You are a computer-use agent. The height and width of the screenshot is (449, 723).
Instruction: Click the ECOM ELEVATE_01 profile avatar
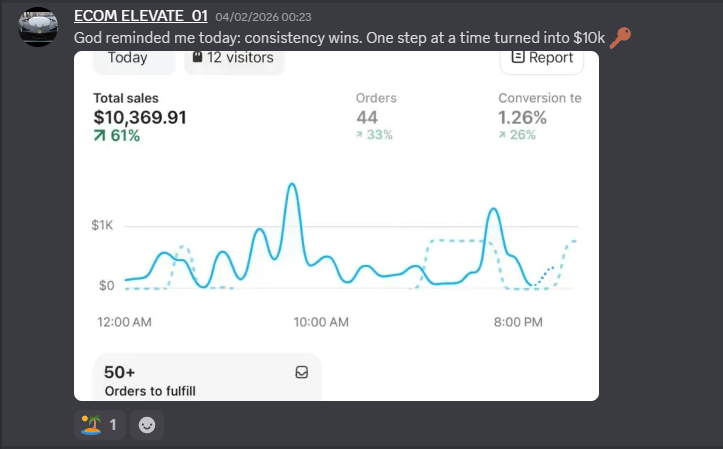[38, 27]
